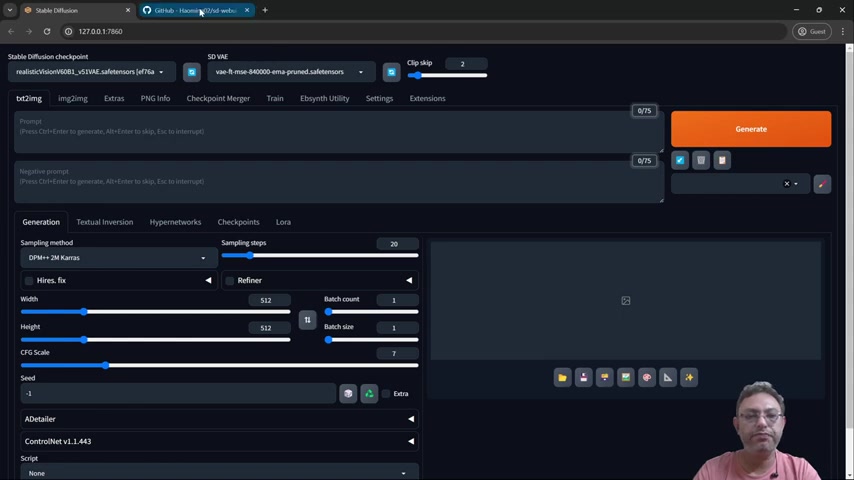Expand the ControlNet v1.1.443 panel
The image size is (854, 480).
coord(219,441)
